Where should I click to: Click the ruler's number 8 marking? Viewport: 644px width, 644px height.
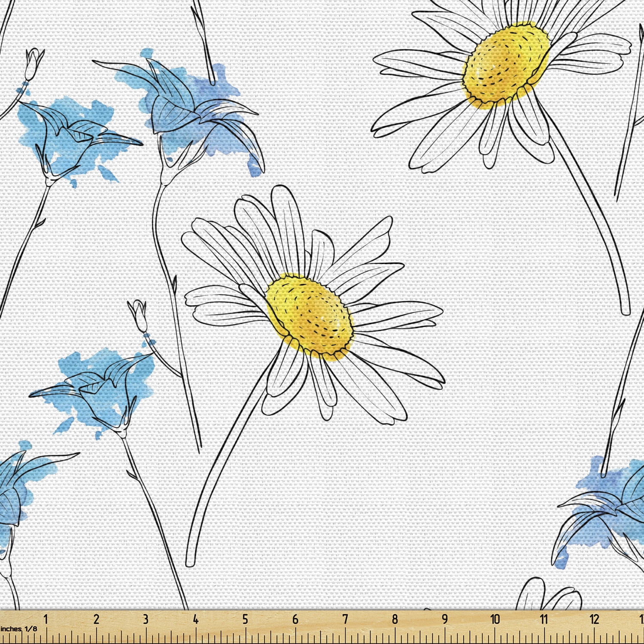(395, 619)
